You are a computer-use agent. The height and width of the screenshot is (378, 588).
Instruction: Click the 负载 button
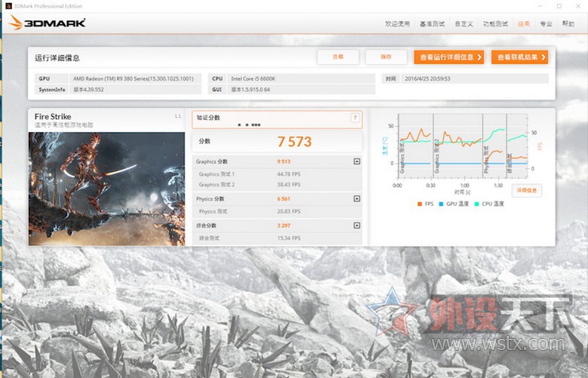(338, 57)
